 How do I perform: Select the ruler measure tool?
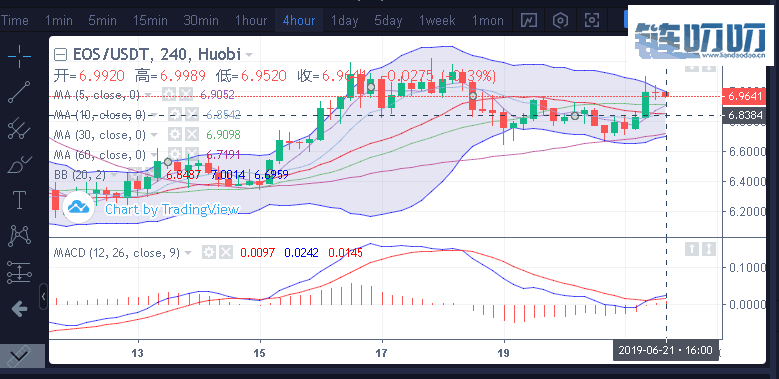click(20, 355)
